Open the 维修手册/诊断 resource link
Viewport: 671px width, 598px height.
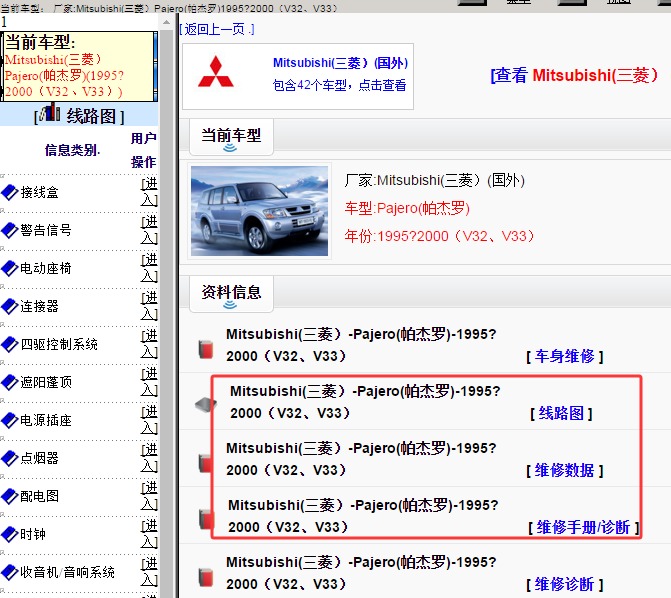click(583, 527)
